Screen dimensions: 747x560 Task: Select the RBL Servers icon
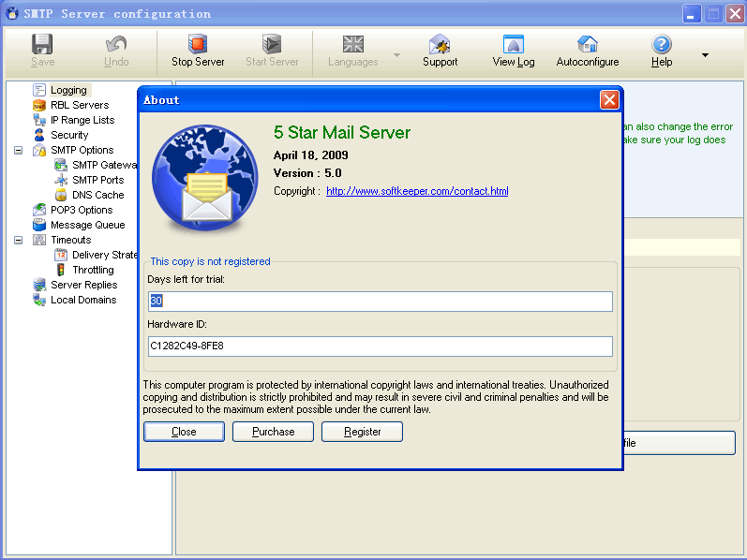coord(39,105)
